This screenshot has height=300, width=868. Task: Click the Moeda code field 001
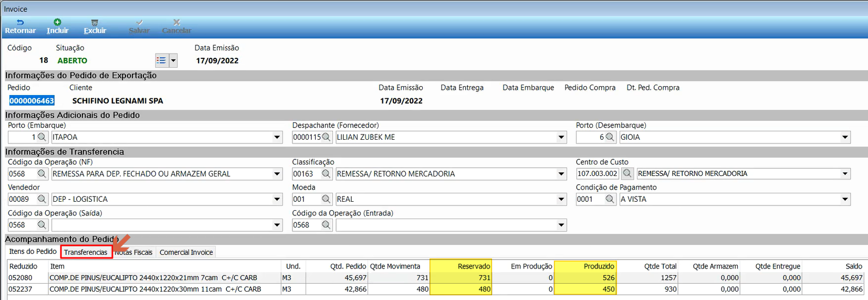click(x=307, y=199)
